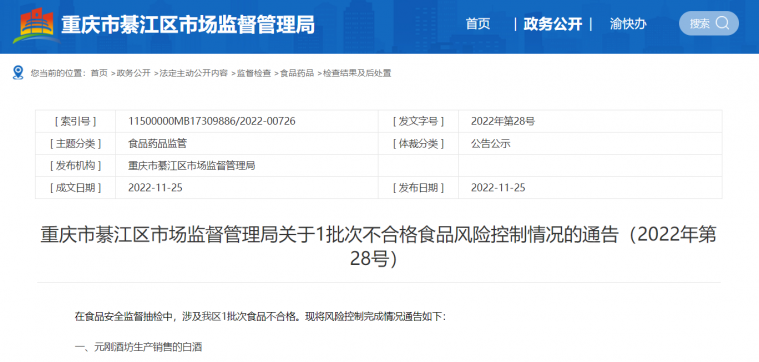The image size is (759, 362).
Task: Click site title 重庆市綦江区市场监督管理局
Action: point(187,24)
